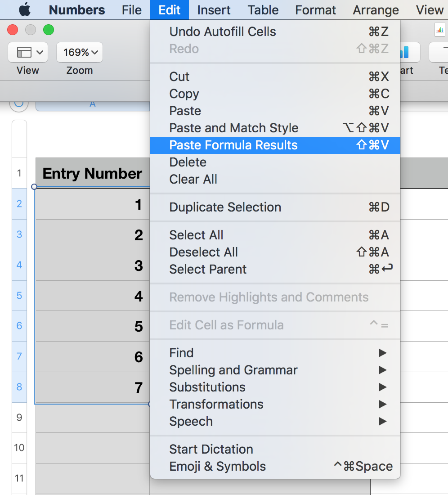Select row header 3
This screenshot has width=448, height=495.
(19, 234)
